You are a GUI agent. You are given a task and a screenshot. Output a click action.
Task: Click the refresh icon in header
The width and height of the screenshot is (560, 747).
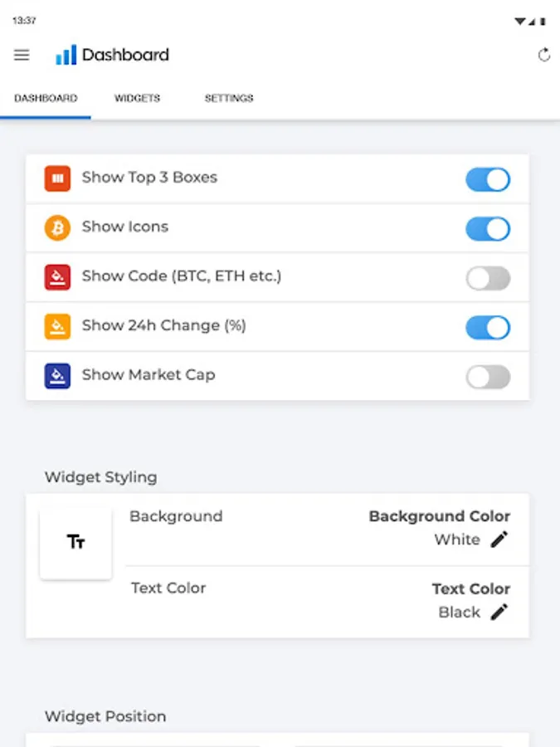[x=544, y=55]
